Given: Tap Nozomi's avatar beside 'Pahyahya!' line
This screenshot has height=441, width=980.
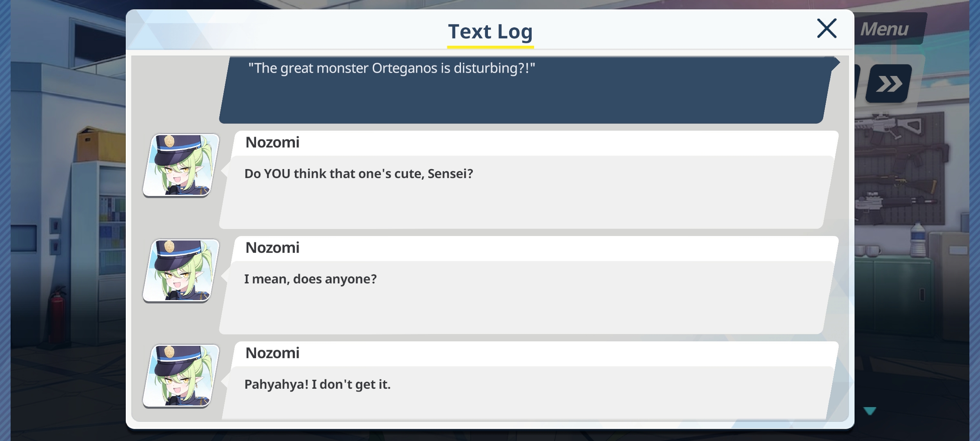Looking at the screenshot, I should (x=181, y=376).
